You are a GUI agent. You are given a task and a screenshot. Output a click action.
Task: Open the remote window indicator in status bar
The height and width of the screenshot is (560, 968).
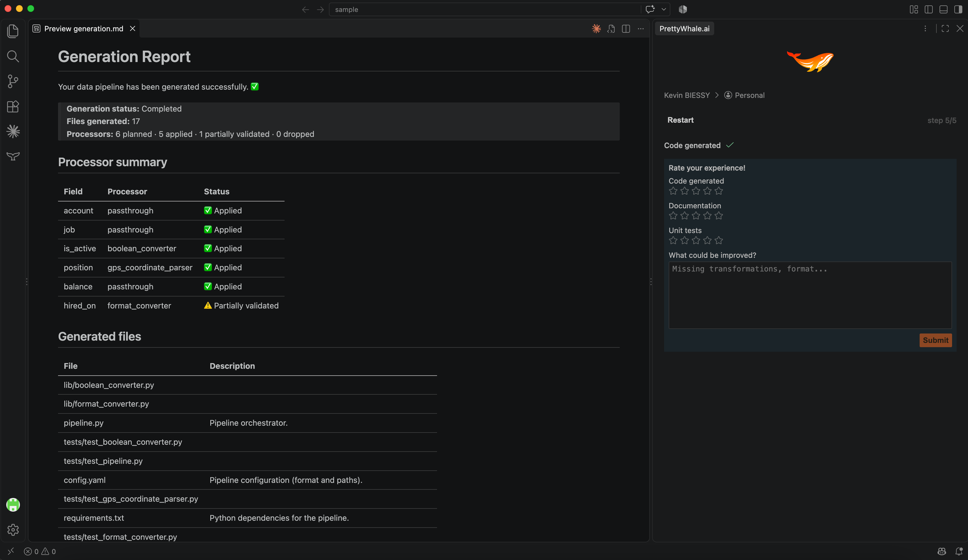click(x=11, y=551)
